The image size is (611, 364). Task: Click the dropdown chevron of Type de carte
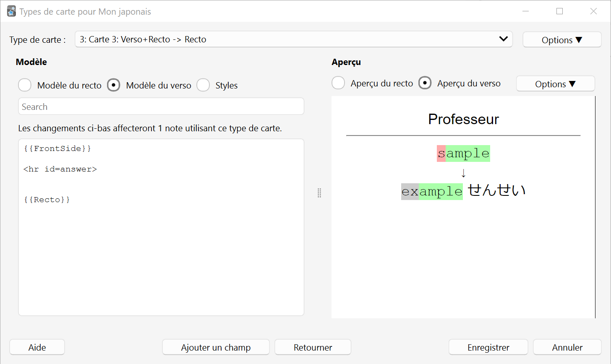tap(503, 39)
